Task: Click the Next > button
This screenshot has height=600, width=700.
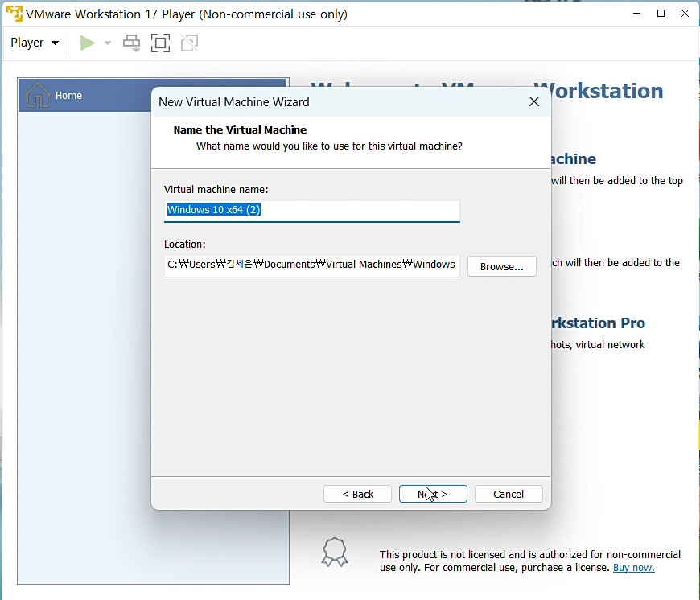Action: [433, 494]
